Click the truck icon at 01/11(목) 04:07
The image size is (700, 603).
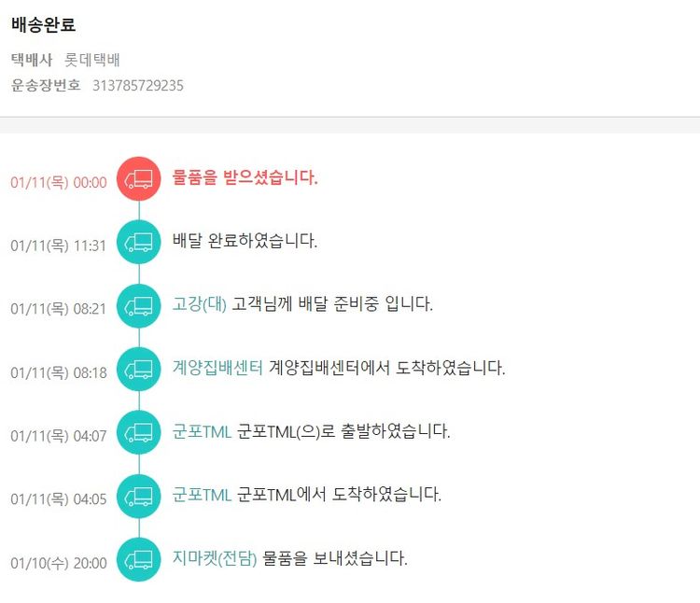pyautogui.click(x=139, y=432)
